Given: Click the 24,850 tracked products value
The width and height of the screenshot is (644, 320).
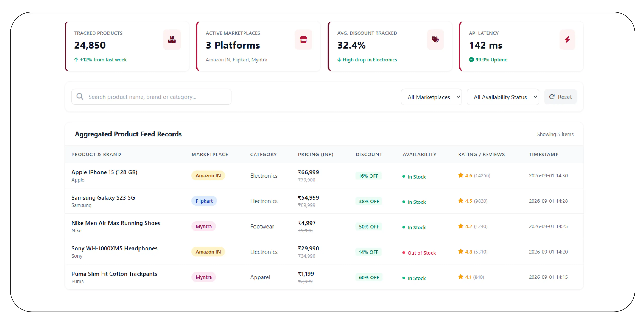Looking at the screenshot, I should 90,45.
